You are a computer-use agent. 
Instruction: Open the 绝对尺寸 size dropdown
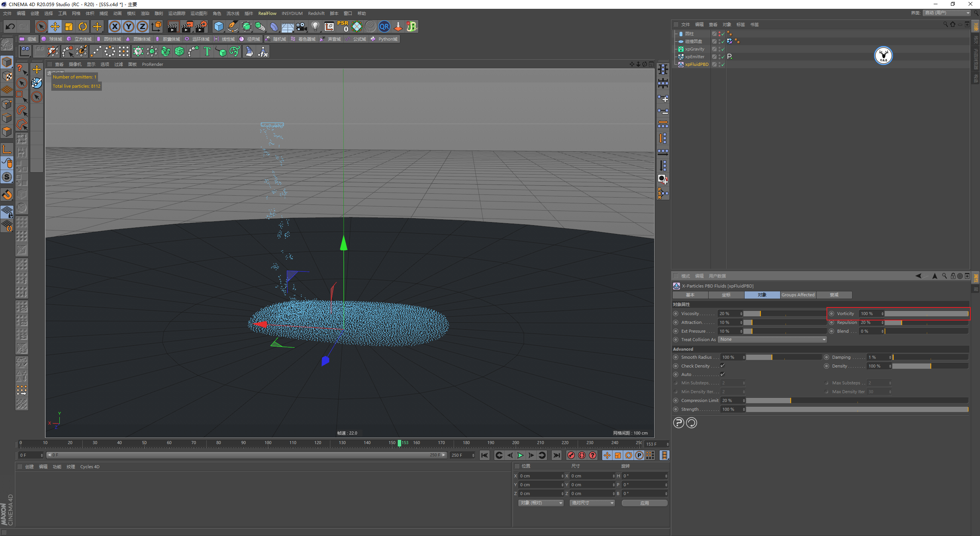pos(592,503)
